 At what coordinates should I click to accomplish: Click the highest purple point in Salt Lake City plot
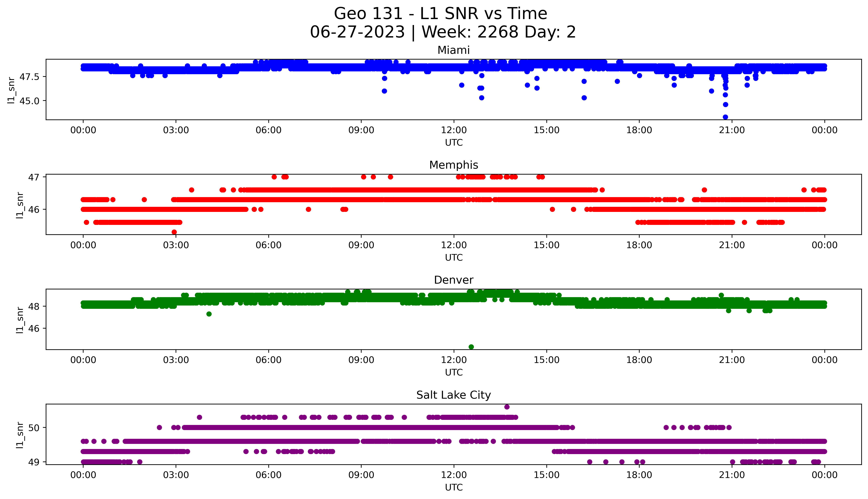pyautogui.click(x=507, y=407)
